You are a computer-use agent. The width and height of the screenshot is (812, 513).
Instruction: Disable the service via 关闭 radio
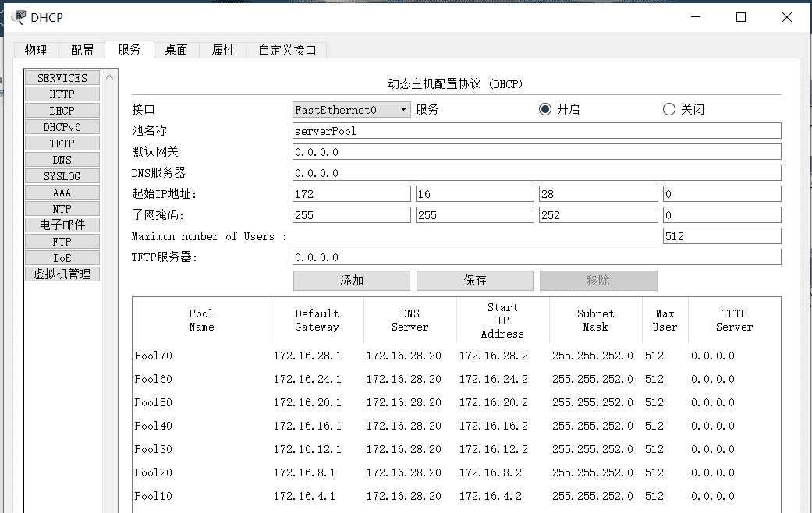(x=669, y=109)
